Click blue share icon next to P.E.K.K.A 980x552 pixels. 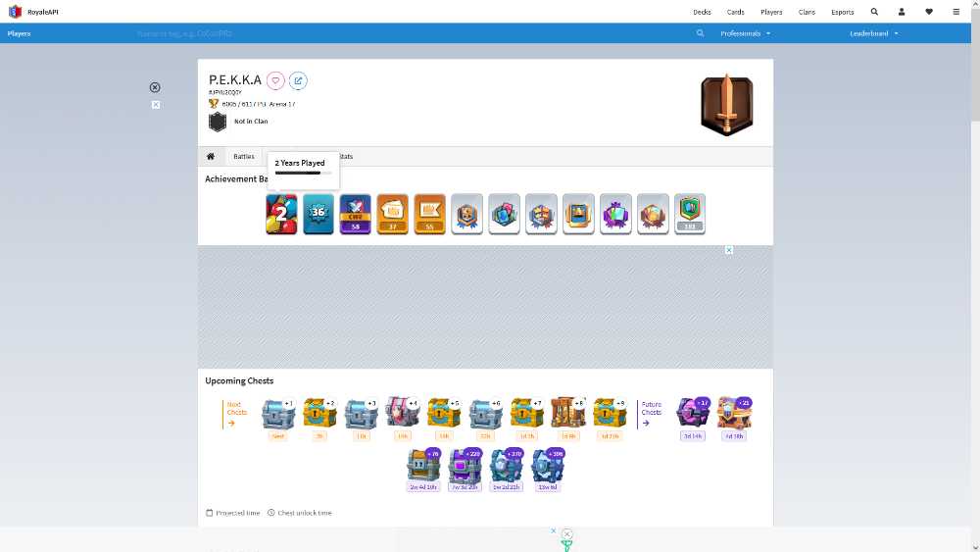pyautogui.click(x=298, y=80)
